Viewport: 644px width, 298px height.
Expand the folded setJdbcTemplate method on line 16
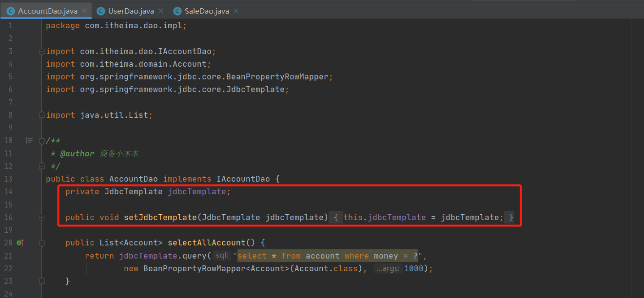(x=42, y=217)
